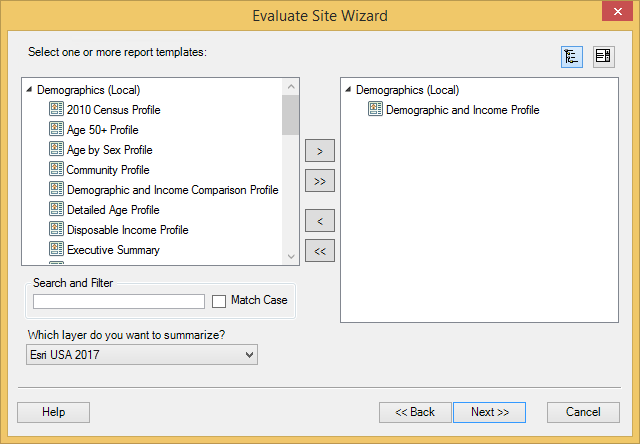Switch to tree view icon

[573, 56]
